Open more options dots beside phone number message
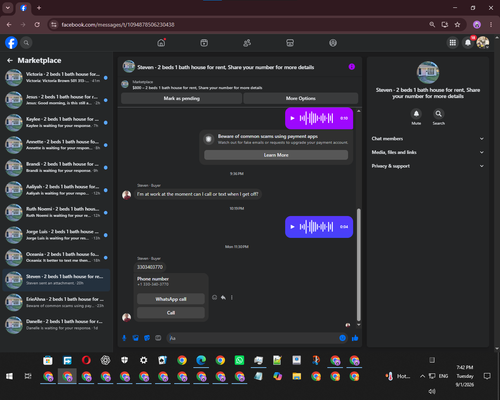Image resolution: width=500 pixels, height=400 pixels. click(232, 297)
